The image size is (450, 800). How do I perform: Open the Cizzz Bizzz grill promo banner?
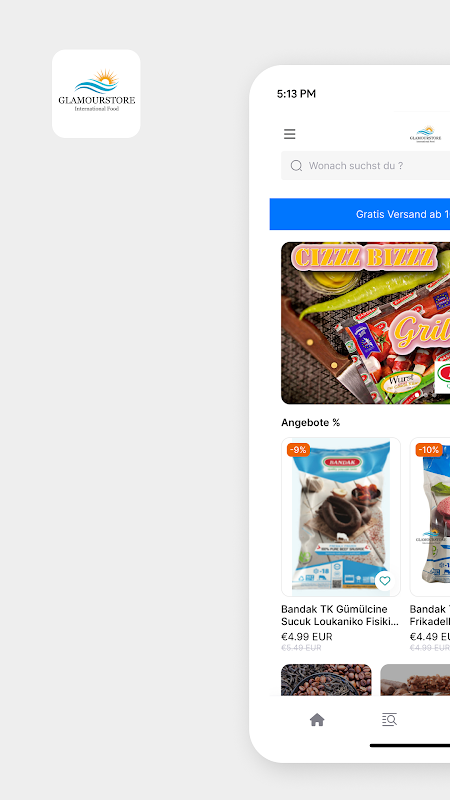click(365, 323)
